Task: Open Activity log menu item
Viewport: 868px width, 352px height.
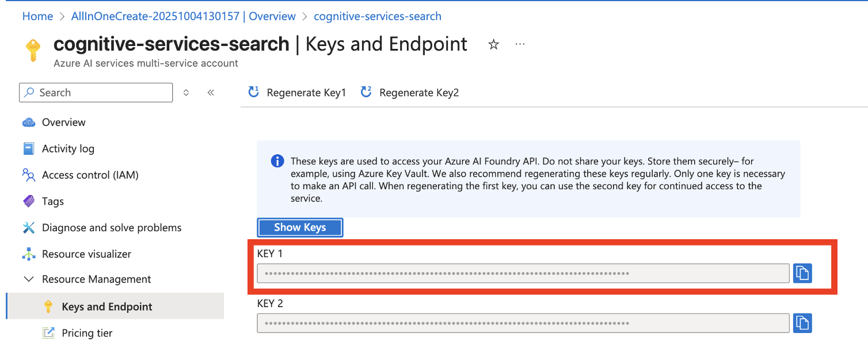Action: [x=68, y=149]
